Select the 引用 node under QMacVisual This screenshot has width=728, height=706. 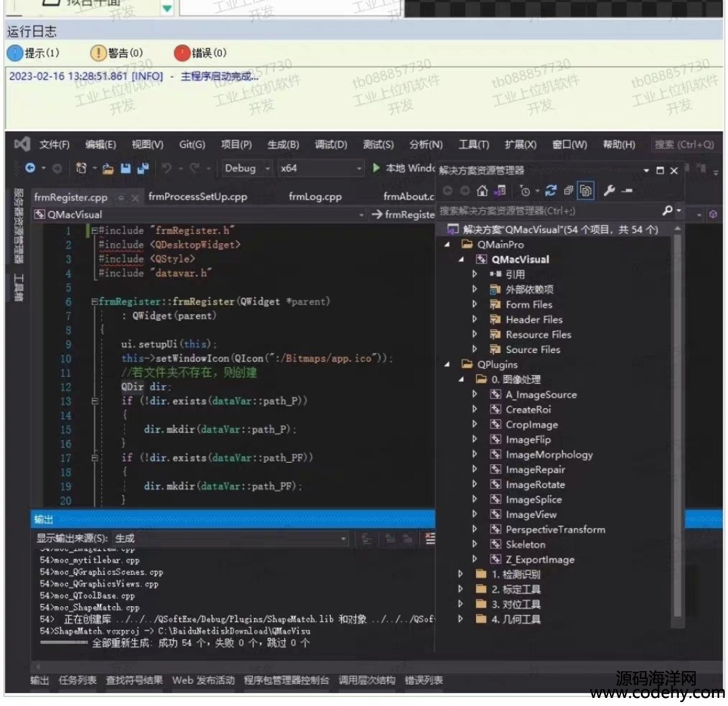click(x=516, y=275)
